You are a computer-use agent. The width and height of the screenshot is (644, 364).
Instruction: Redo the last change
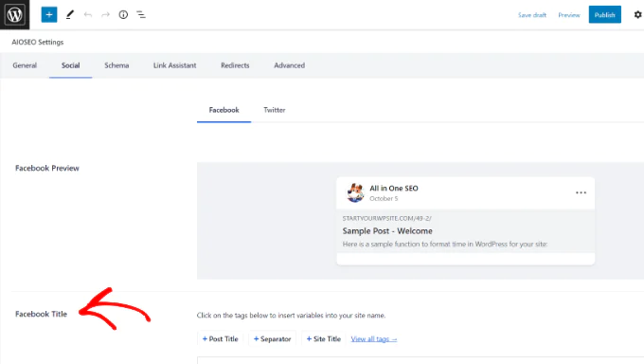[x=105, y=15]
